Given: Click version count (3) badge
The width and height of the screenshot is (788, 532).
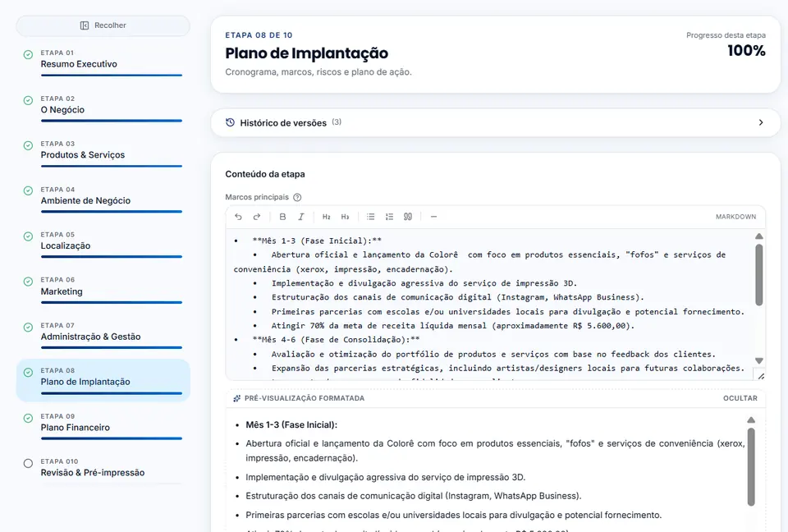Looking at the screenshot, I should pyautogui.click(x=337, y=122).
